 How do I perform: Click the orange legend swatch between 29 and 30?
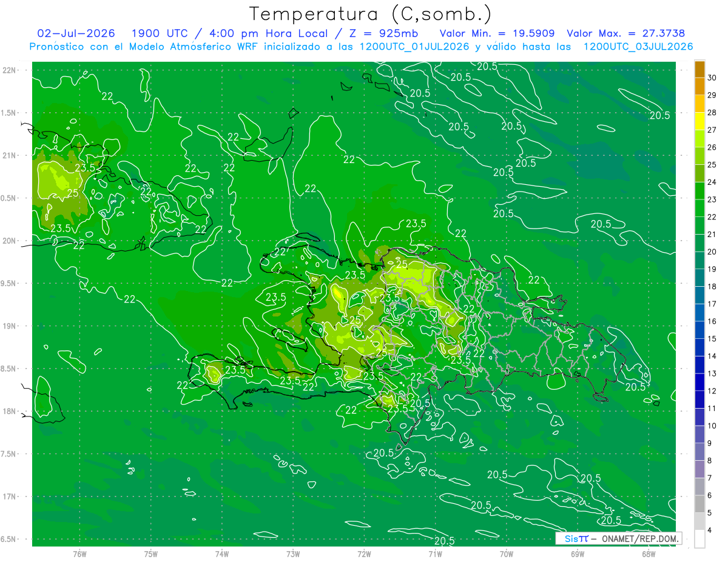699,87
